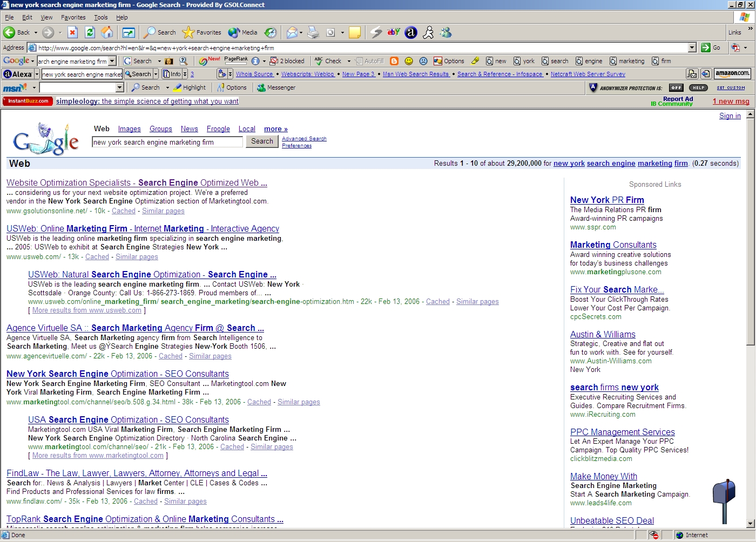Click the address bar Go button
756x542 pixels.
[x=711, y=48]
